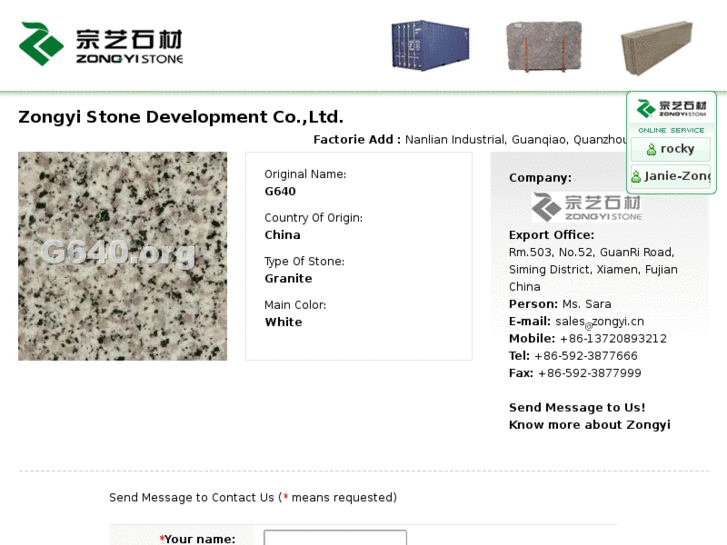
Task: Select the Fax number +86-592-3877999
Action: click(x=589, y=373)
